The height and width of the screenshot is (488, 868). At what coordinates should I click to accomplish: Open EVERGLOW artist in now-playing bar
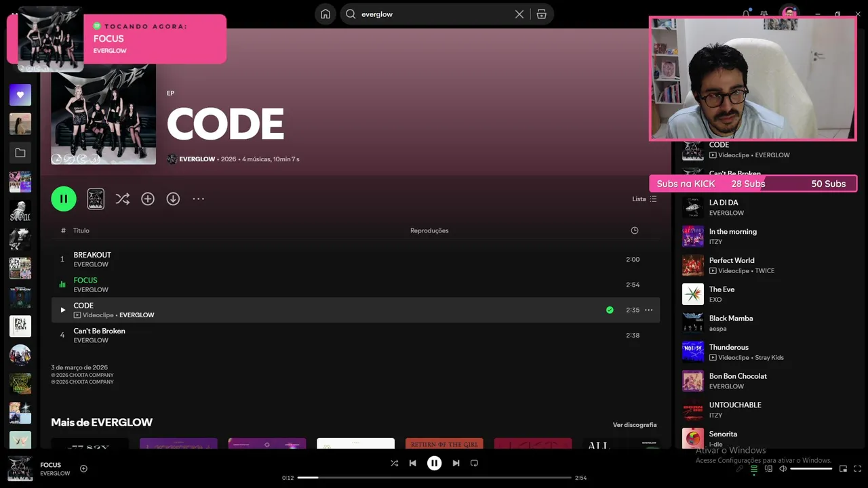click(55, 473)
